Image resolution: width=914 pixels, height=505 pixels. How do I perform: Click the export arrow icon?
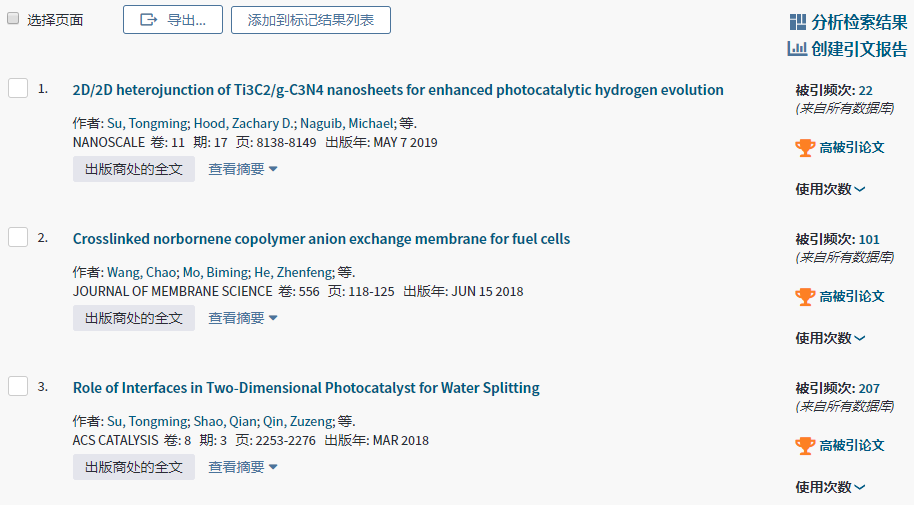(x=150, y=20)
